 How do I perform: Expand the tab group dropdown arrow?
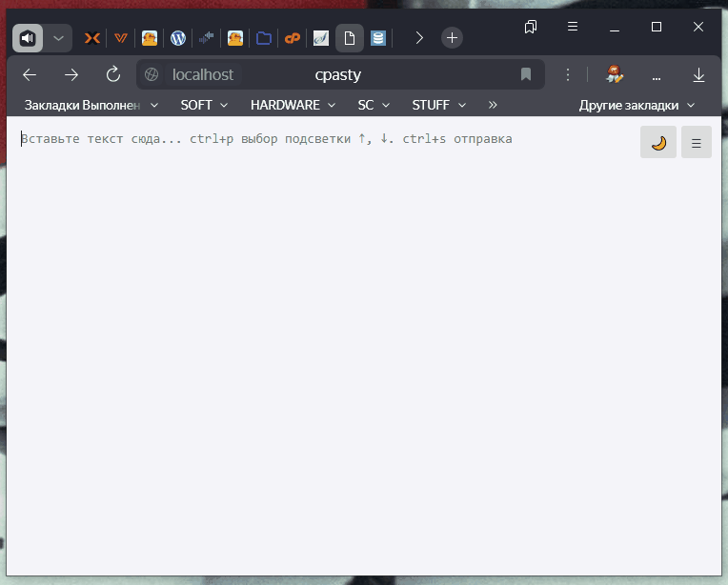[58, 38]
